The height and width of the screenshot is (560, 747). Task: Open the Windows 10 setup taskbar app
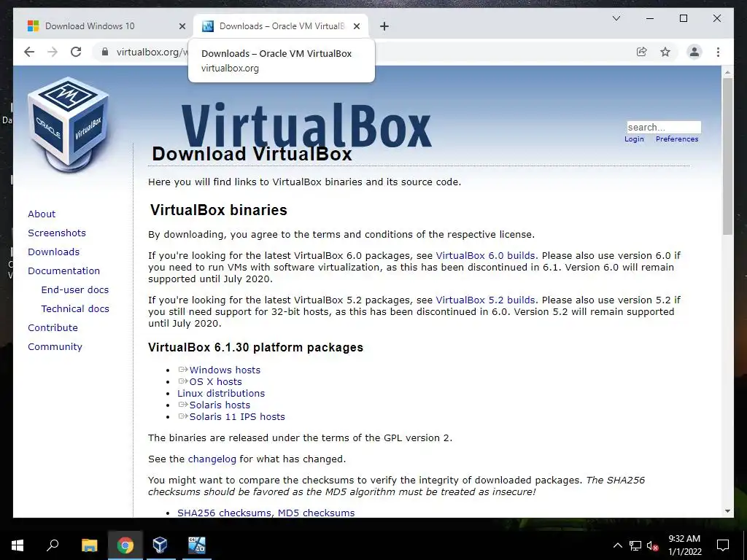coord(196,545)
